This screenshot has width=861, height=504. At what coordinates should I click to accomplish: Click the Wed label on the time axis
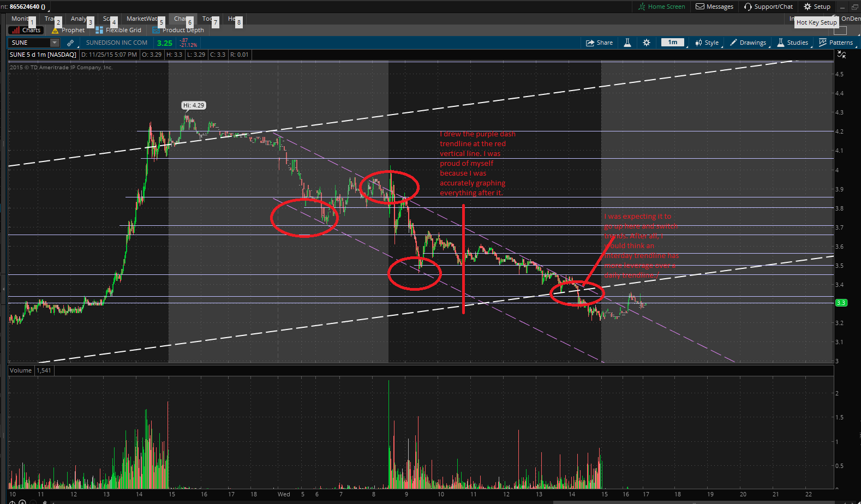(284, 494)
